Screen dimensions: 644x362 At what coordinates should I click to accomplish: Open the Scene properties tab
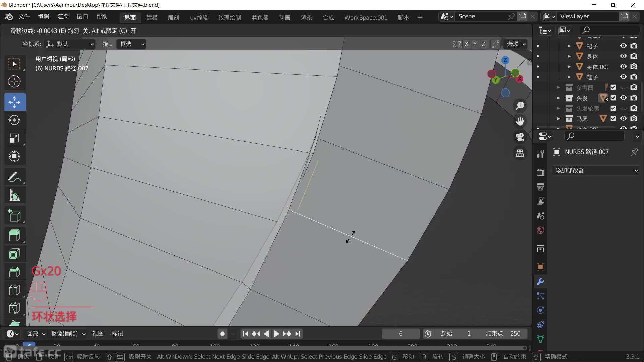tap(540, 216)
